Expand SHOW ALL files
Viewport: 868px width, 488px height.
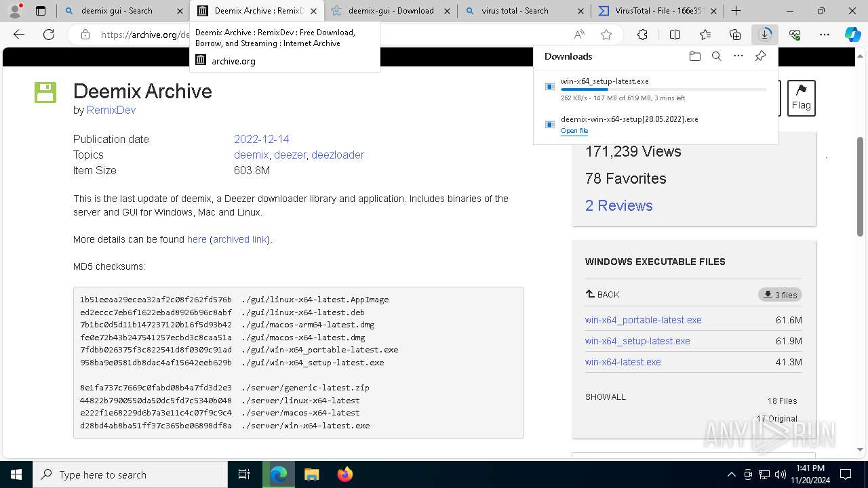(x=606, y=397)
